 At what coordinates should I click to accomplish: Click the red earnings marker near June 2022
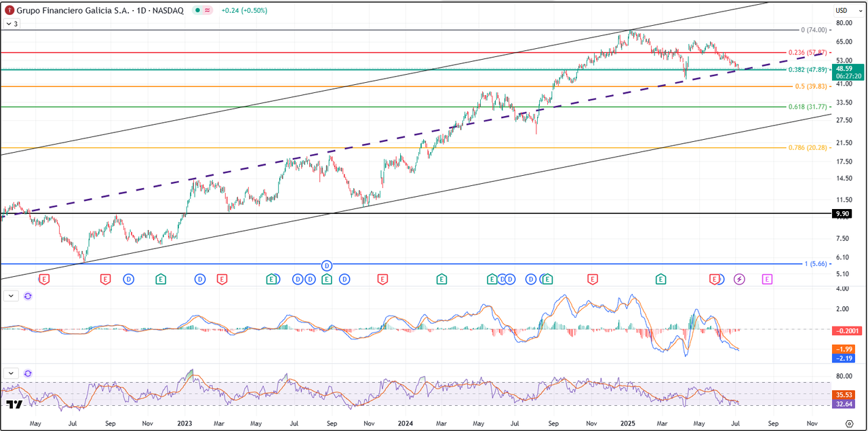[44, 279]
